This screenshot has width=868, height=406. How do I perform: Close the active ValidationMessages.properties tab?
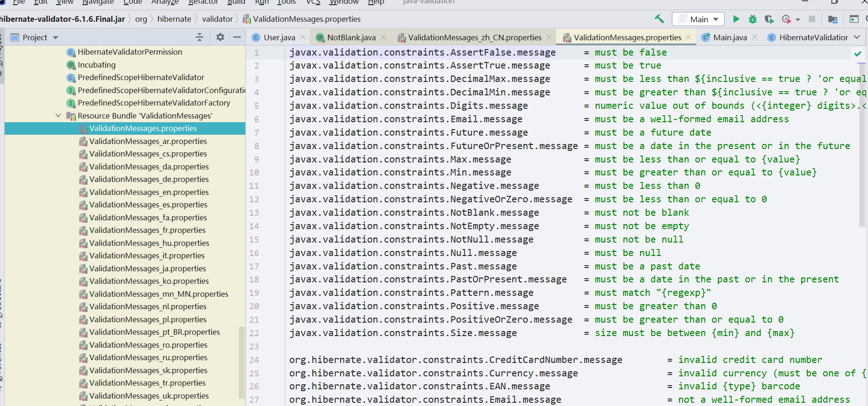(688, 37)
